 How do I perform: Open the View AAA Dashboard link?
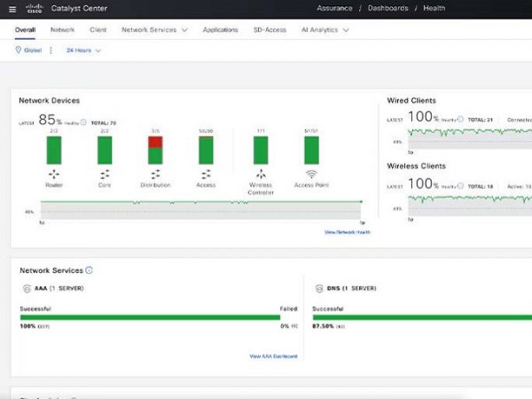click(273, 356)
